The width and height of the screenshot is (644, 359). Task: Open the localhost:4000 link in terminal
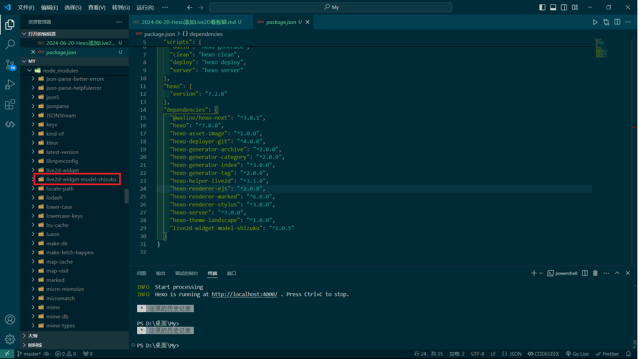(244, 294)
